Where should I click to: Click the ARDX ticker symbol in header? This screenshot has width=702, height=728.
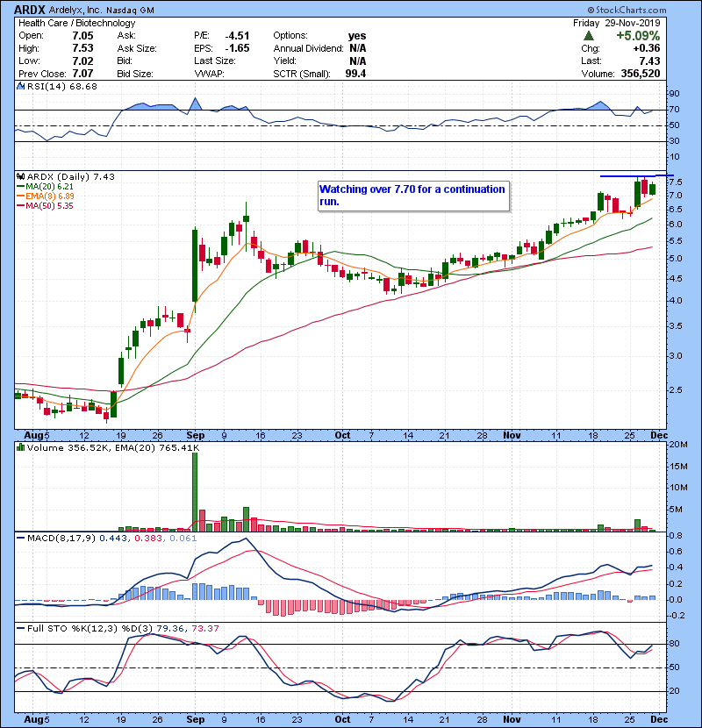coord(30,10)
